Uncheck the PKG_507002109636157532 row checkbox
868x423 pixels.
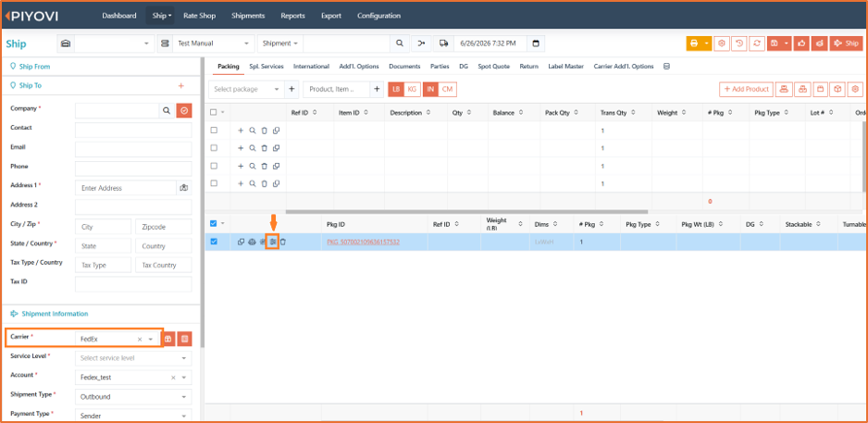tap(214, 242)
